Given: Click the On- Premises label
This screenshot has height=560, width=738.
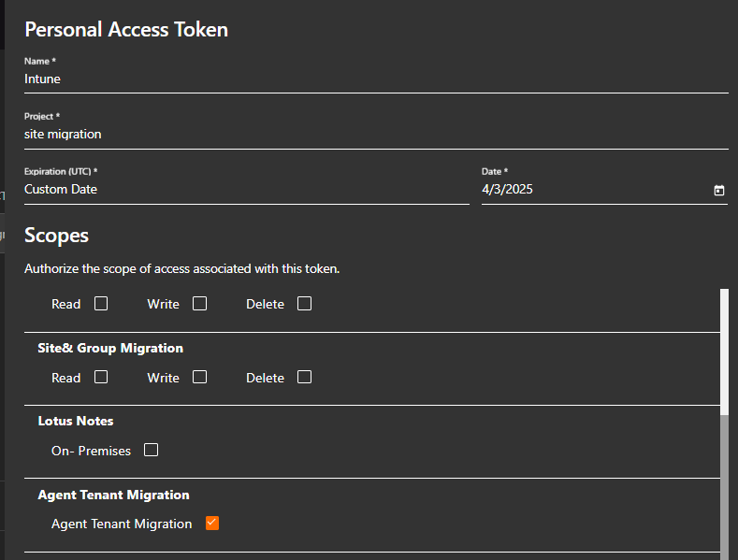Looking at the screenshot, I should coord(91,451).
